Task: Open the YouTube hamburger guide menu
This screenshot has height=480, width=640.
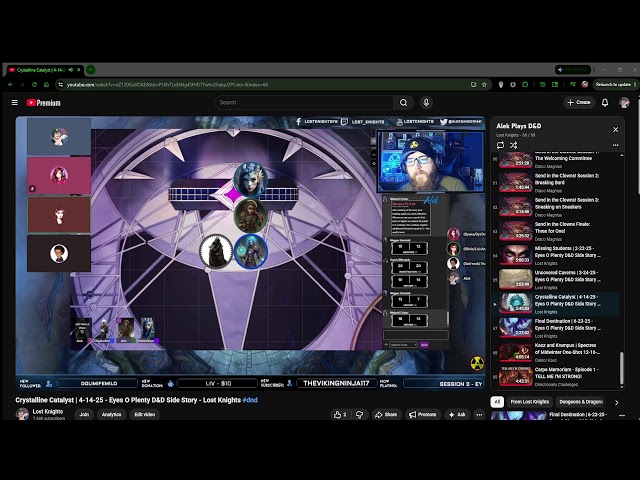Action: click(15, 102)
